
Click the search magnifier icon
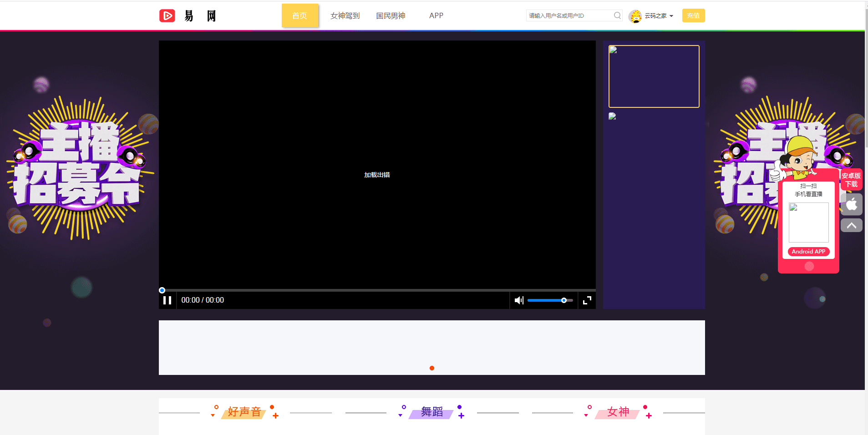pyautogui.click(x=617, y=15)
